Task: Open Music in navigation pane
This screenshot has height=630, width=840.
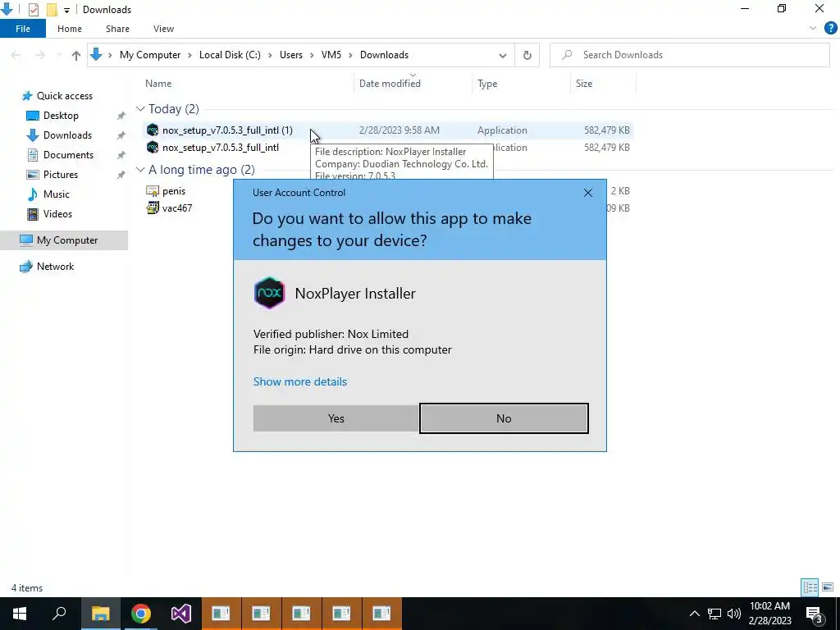Action: [57, 194]
